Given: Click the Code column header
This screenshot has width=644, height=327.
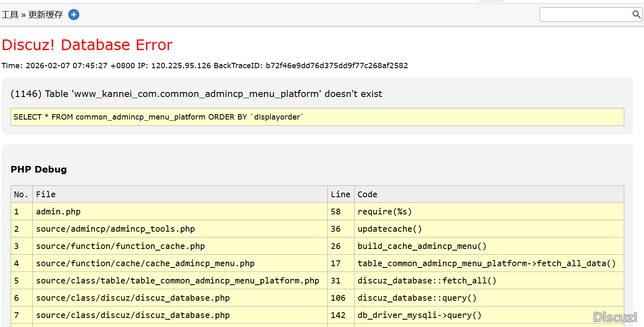Looking at the screenshot, I should [367, 194].
